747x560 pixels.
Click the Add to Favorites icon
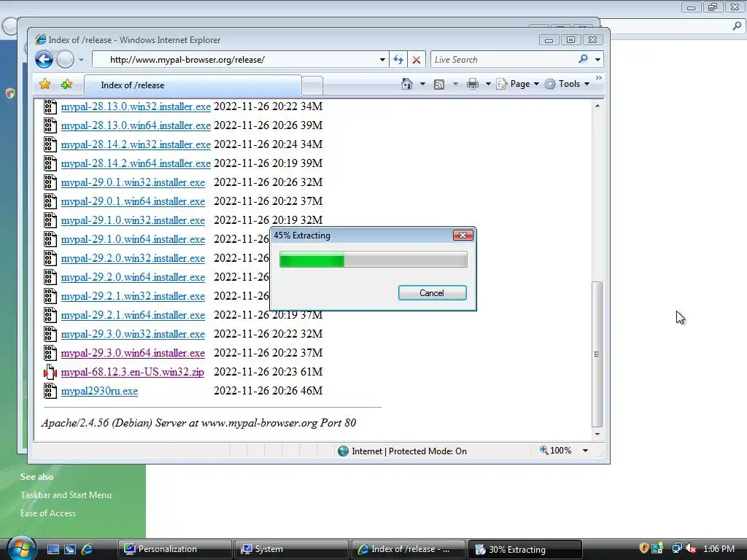tap(66, 85)
